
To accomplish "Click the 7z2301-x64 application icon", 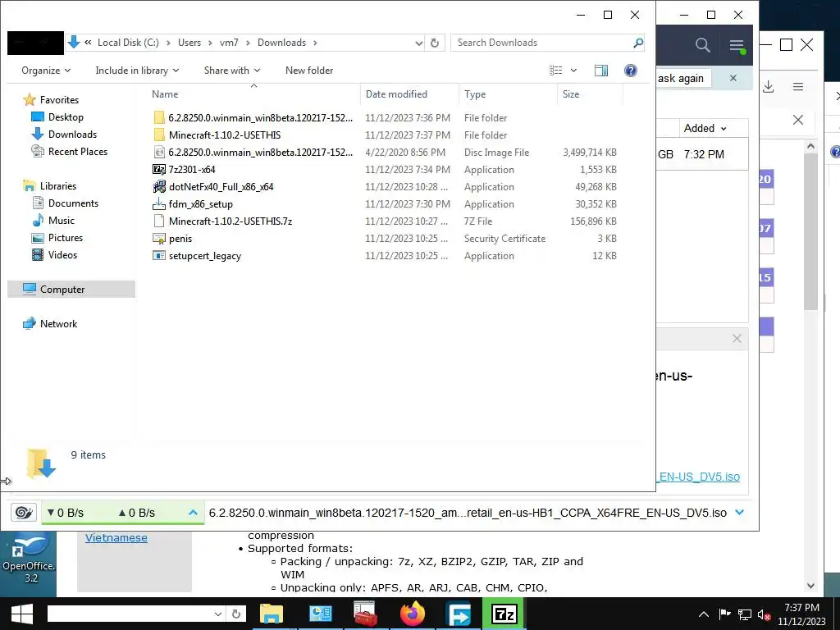I will point(159,170).
